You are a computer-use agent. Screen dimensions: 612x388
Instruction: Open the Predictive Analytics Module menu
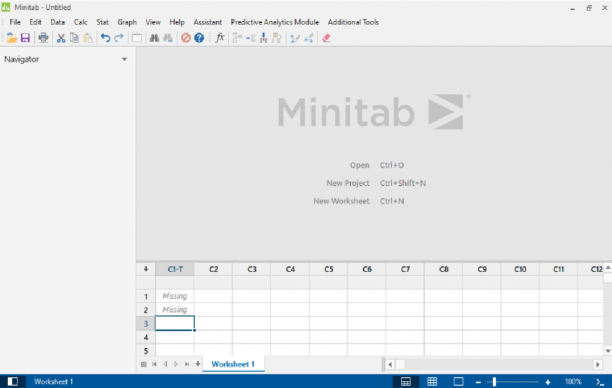point(275,22)
